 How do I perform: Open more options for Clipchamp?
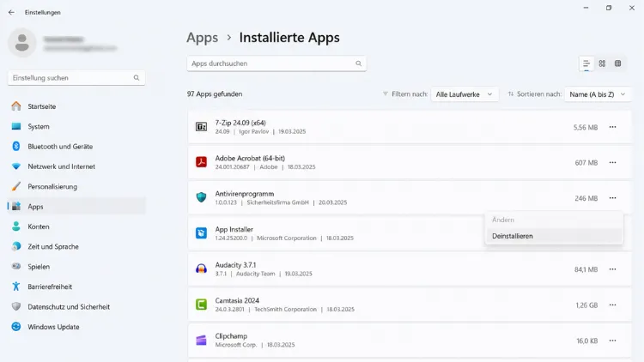[613, 341]
